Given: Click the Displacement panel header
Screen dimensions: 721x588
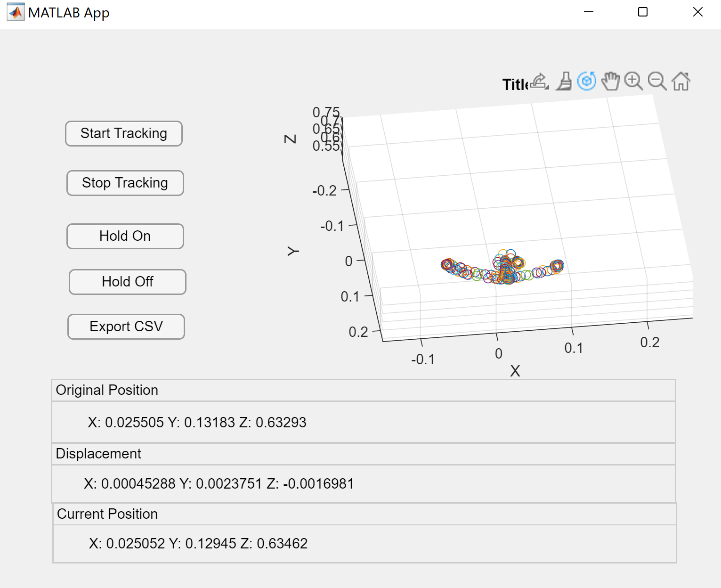Looking at the screenshot, I should coord(364,454).
